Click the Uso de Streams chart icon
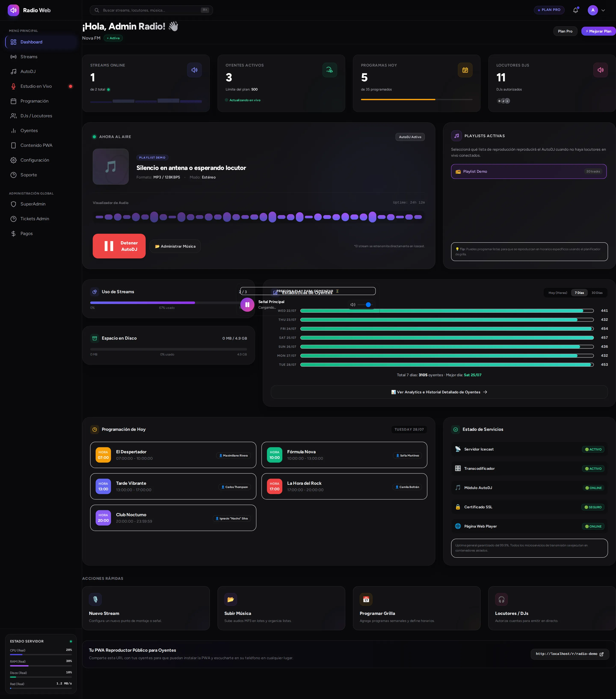Screen dimensions: 616x699 click(x=95, y=292)
